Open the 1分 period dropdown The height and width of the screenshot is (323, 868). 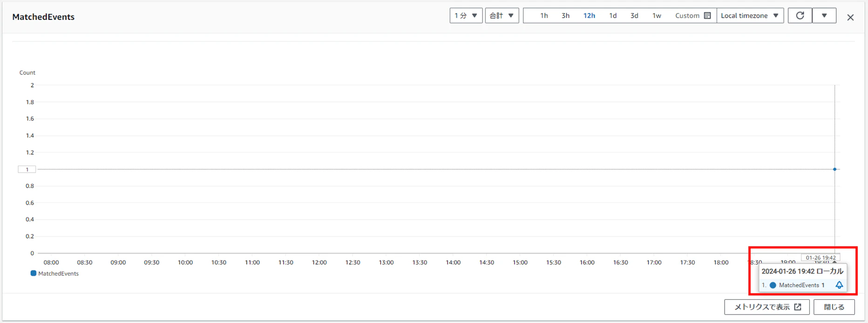click(x=466, y=15)
